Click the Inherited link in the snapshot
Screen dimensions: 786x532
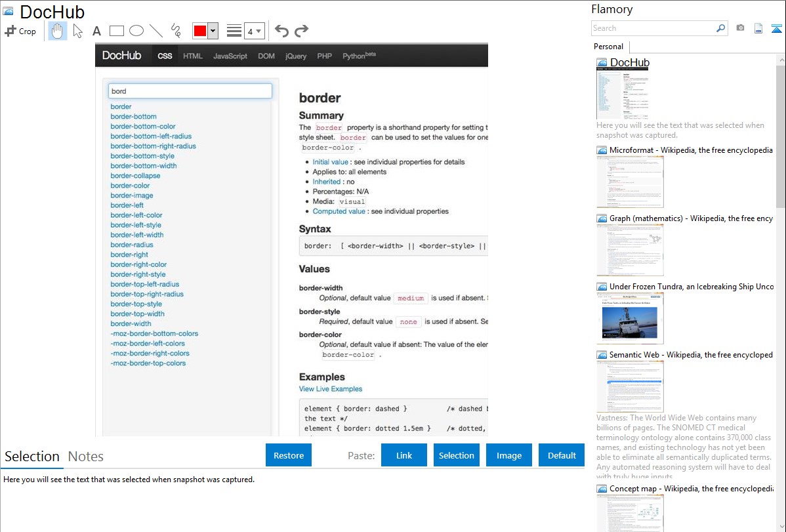pyautogui.click(x=326, y=182)
